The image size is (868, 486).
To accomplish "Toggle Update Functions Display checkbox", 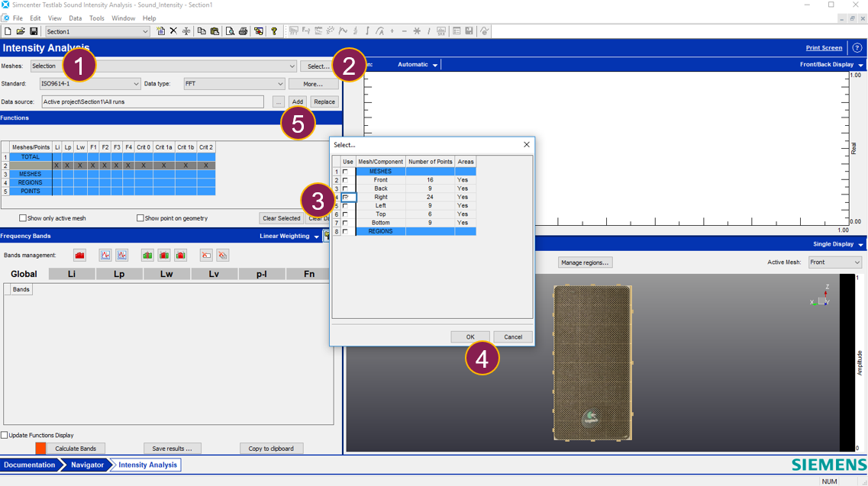I will 5,435.
